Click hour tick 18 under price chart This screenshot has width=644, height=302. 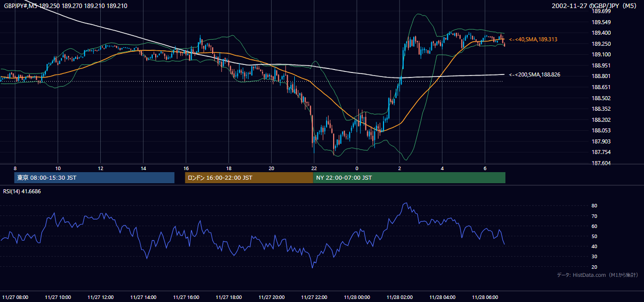point(229,168)
